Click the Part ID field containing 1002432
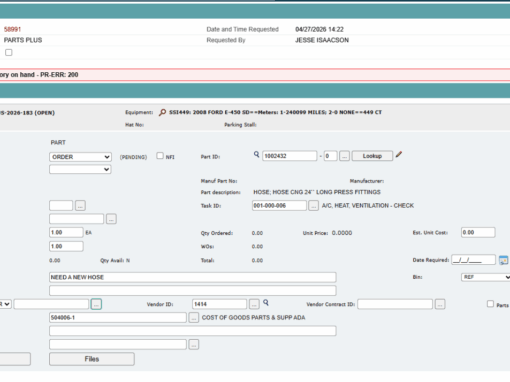The height and width of the screenshot is (382, 510). pyautogui.click(x=289, y=156)
